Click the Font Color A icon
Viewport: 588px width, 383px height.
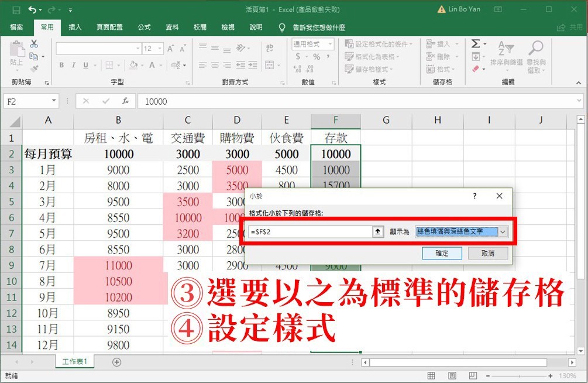152,65
